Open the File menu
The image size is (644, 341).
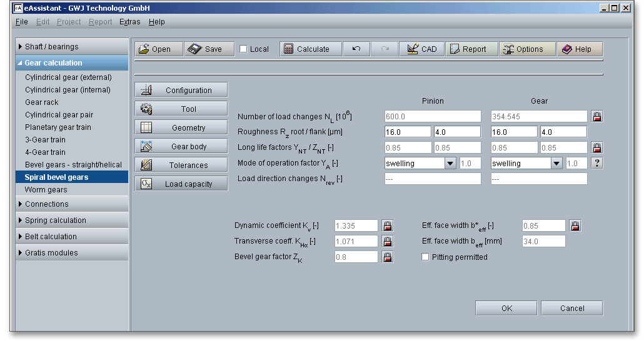[x=21, y=22]
